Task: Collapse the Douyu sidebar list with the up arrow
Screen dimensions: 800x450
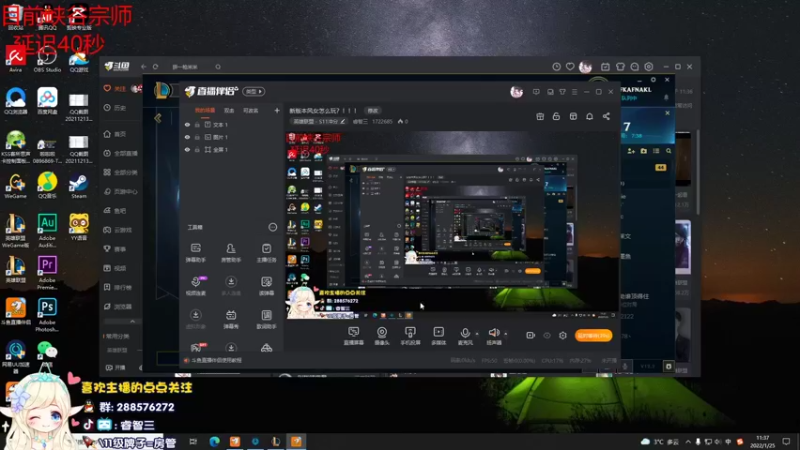Action: tap(133, 321)
